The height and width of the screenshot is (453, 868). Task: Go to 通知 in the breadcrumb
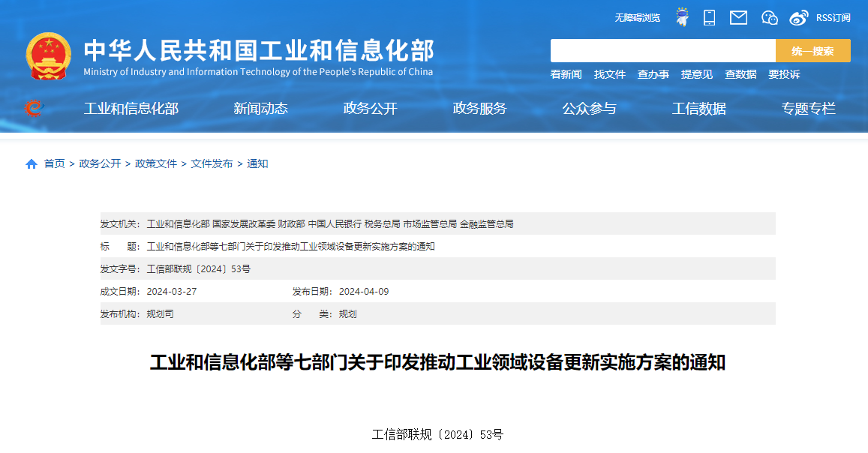[257, 163]
